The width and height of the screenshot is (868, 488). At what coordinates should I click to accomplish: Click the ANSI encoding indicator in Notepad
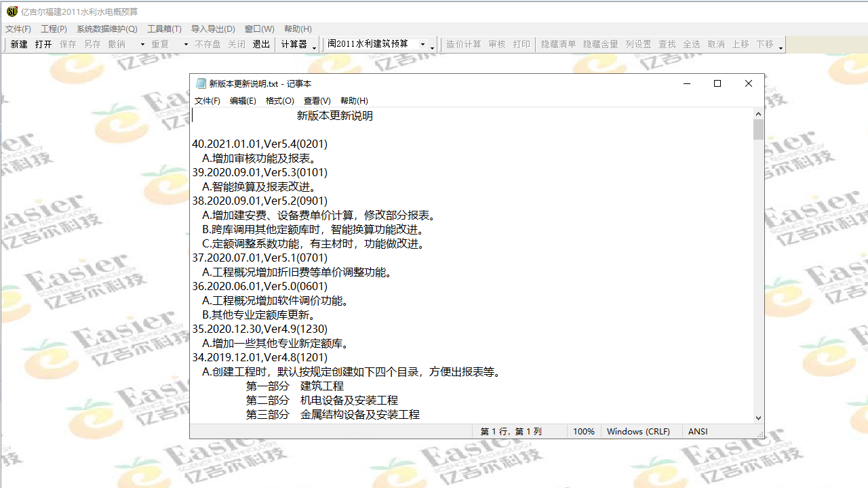point(697,431)
